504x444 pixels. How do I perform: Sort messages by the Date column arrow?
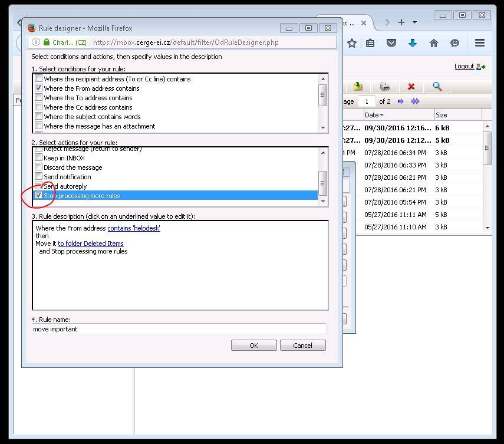tap(381, 115)
